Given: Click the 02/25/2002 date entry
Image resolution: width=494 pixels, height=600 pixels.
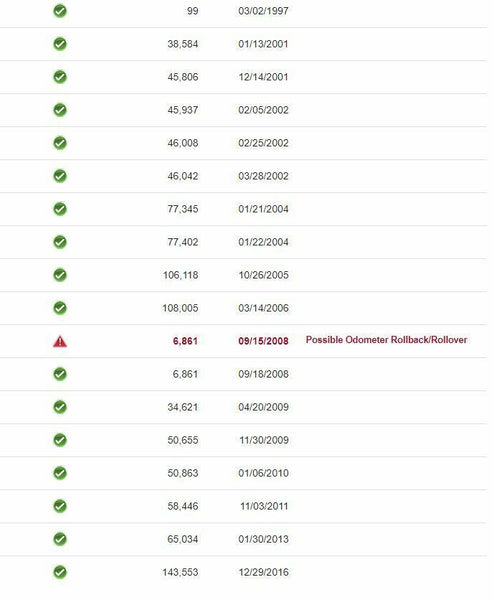Looking at the screenshot, I should click(263, 143).
